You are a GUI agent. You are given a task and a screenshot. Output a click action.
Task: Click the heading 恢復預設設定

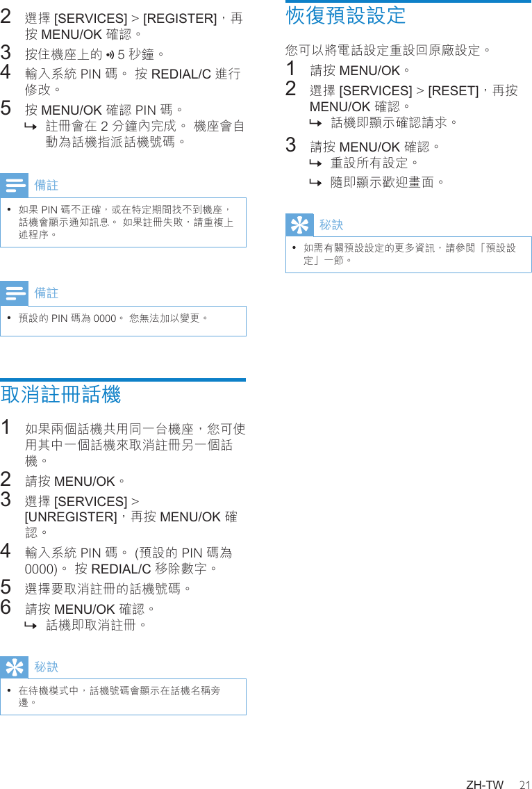pos(345,15)
